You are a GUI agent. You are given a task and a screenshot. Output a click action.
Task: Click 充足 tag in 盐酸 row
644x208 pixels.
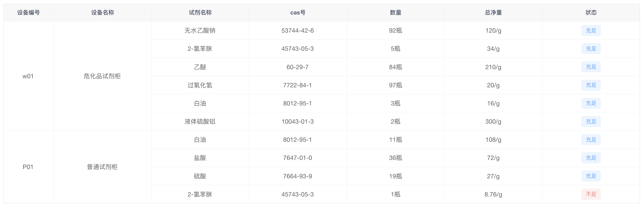coord(591,158)
